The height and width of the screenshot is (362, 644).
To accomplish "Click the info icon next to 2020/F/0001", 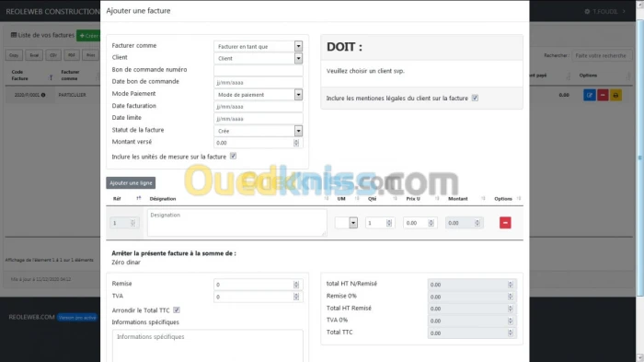I will pos(43,95).
